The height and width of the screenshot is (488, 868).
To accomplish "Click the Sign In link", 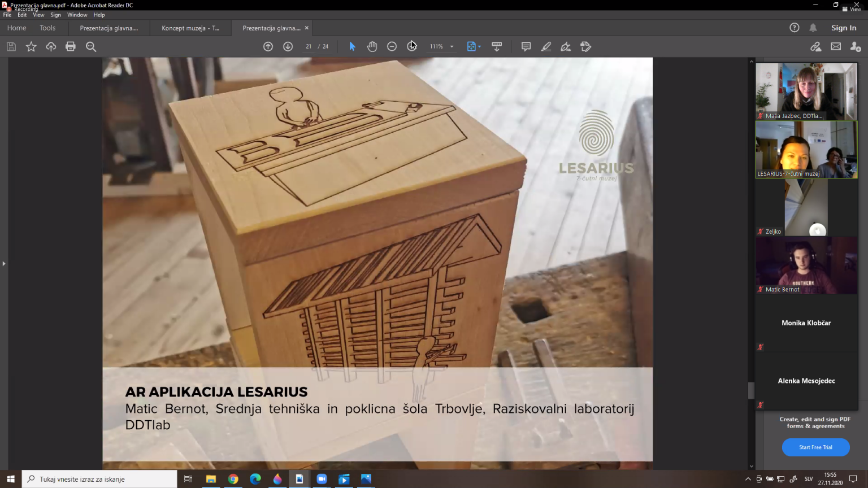I will point(844,28).
